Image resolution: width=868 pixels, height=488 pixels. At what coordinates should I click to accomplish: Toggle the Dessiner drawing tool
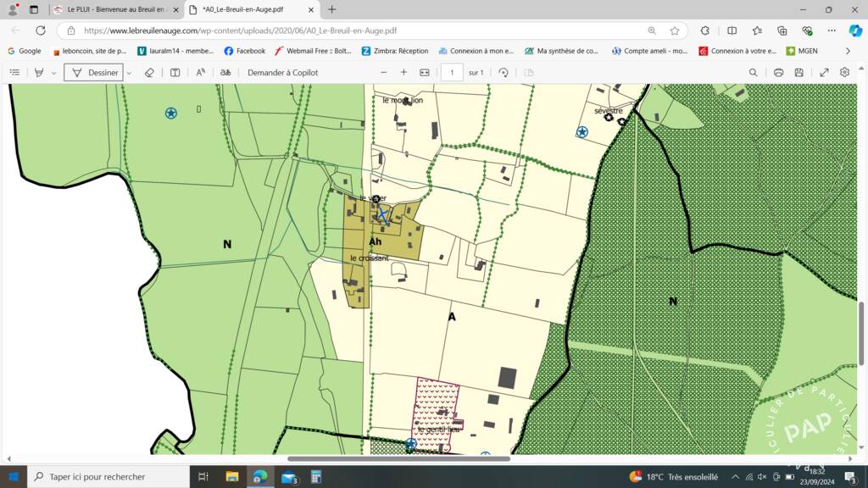[93, 73]
